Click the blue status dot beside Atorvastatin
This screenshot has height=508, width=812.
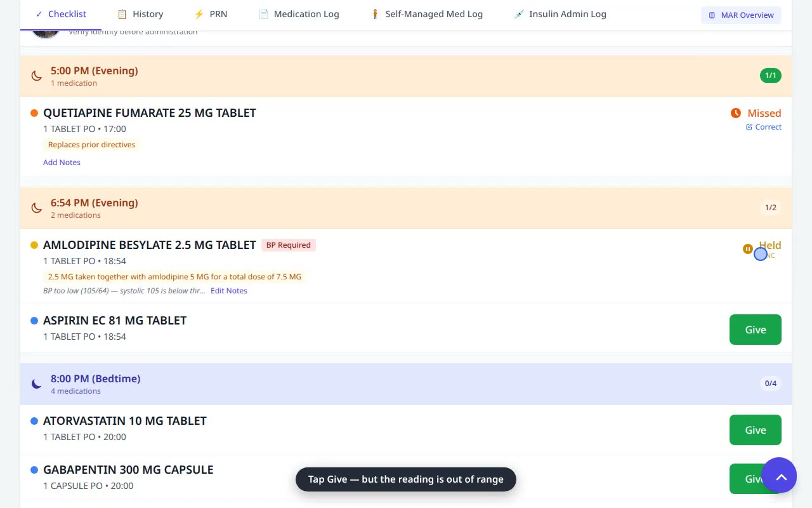[34, 421]
